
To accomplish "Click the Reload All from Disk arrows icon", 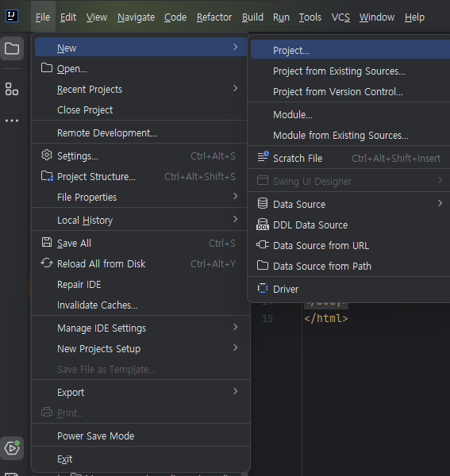I will (x=47, y=263).
